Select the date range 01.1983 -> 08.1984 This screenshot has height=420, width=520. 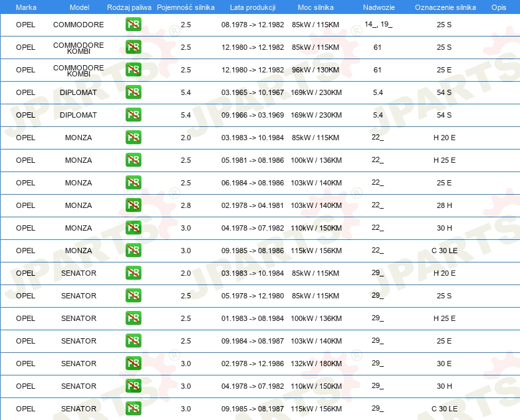click(x=253, y=318)
